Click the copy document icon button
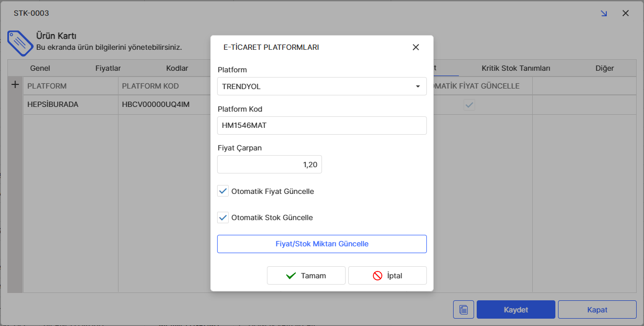Screen dimensions: 644x326 click(x=464, y=310)
